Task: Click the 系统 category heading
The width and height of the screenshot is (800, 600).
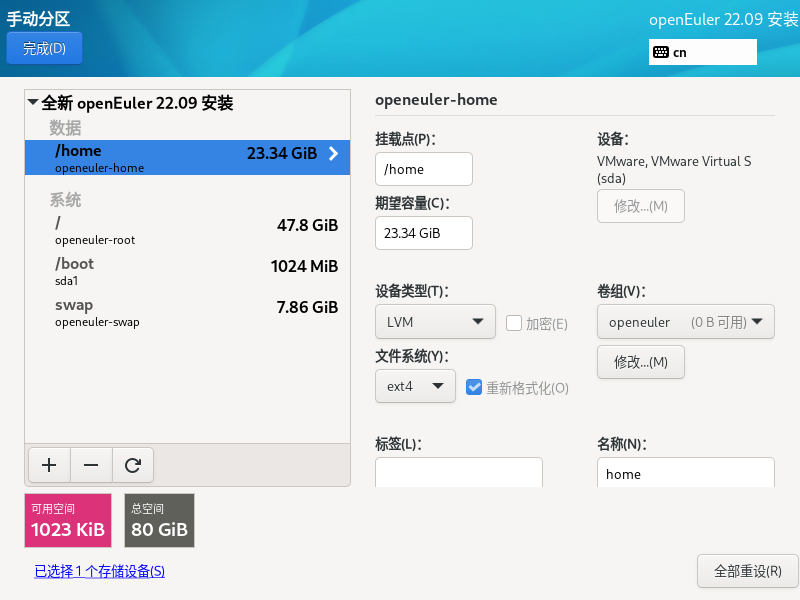Action: tap(65, 199)
